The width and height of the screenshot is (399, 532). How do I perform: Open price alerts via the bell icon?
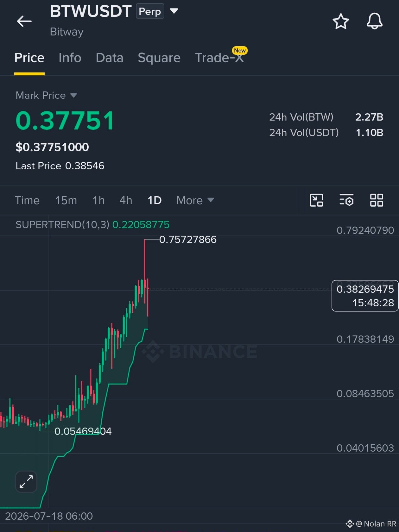(x=375, y=21)
